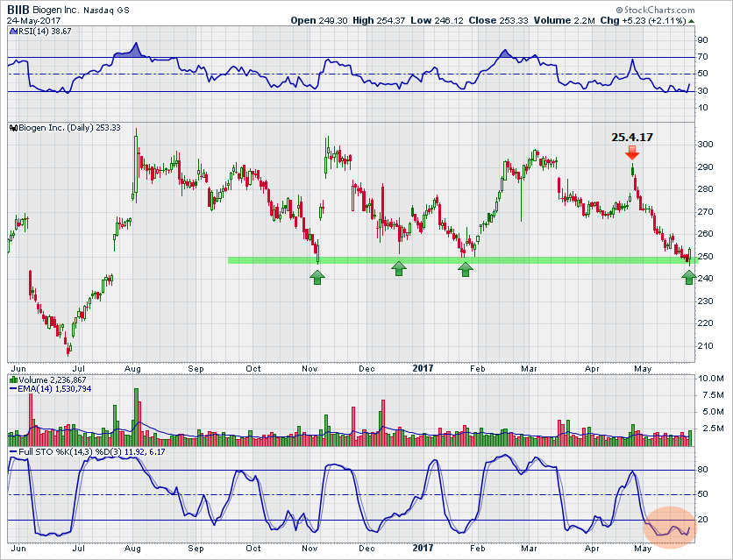The image size is (733, 560).
Task: Click the 20 label on stochastic axis
Action: 702,520
